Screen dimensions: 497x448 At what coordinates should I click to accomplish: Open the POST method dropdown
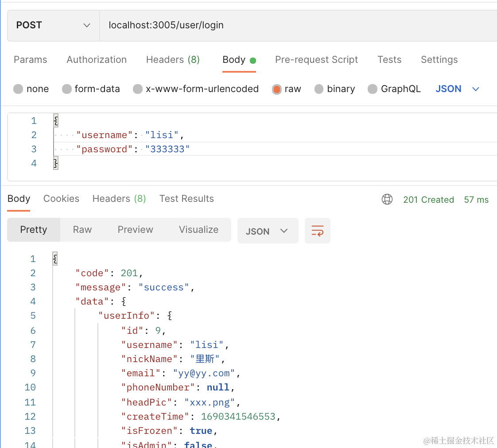coord(53,25)
